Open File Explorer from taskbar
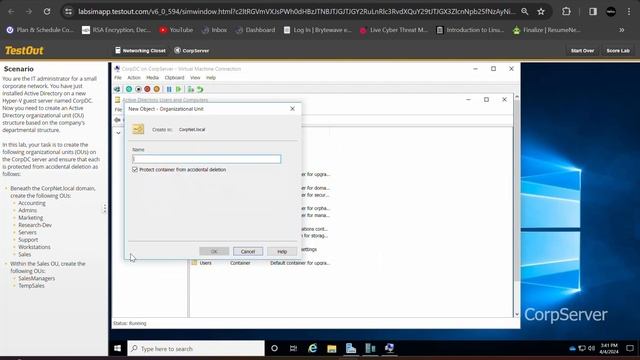The height and width of the screenshot is (360, 640). (331, 348)
